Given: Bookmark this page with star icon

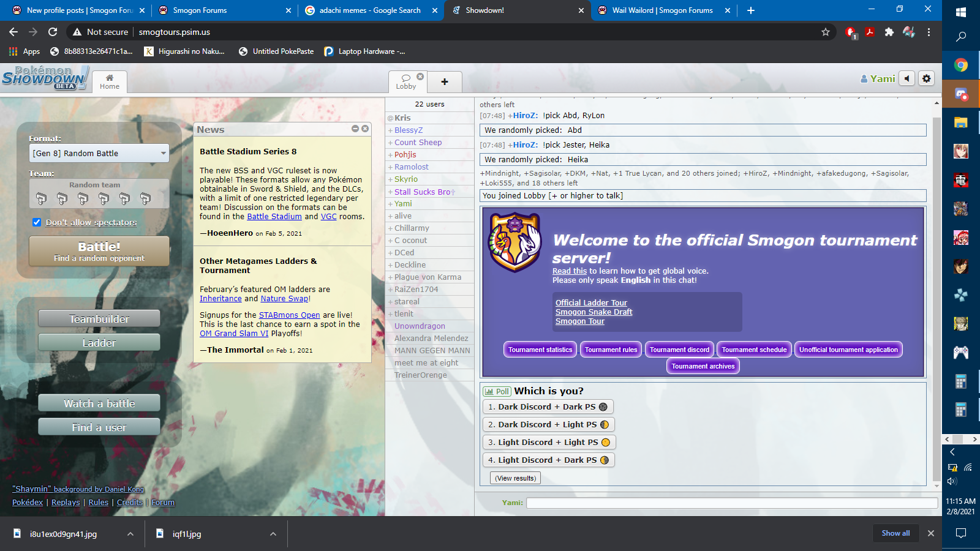Looking at the screenshot, I should pos(826,32).
